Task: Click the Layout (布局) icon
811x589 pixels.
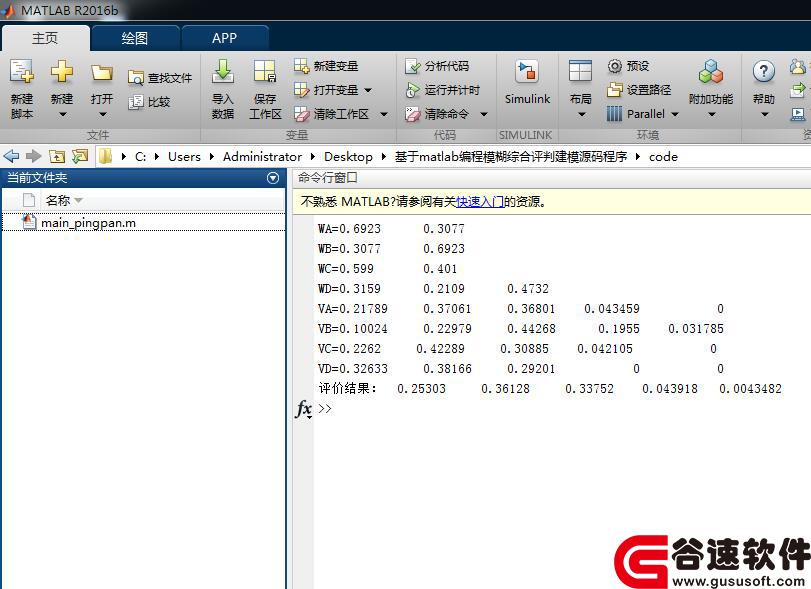Action: point(580,71)
